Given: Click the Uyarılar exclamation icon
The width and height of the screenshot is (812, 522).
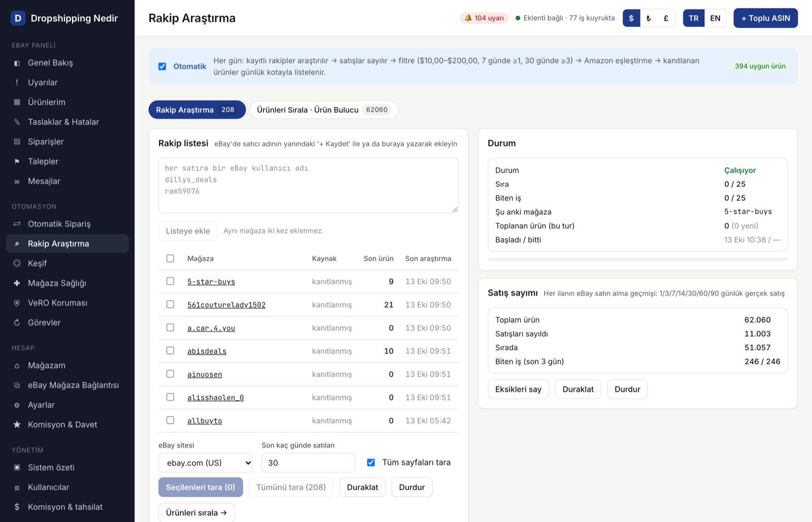Looking at the screenshot, I should pos(17,83).
